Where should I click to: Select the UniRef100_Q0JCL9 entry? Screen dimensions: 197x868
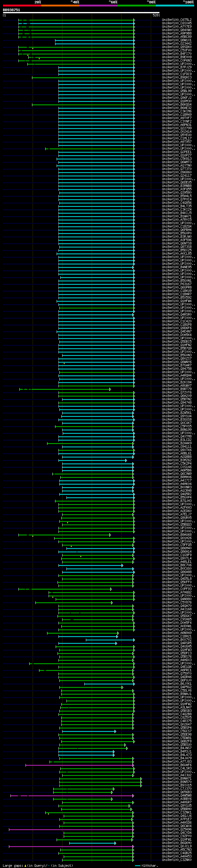pos(177,846)
